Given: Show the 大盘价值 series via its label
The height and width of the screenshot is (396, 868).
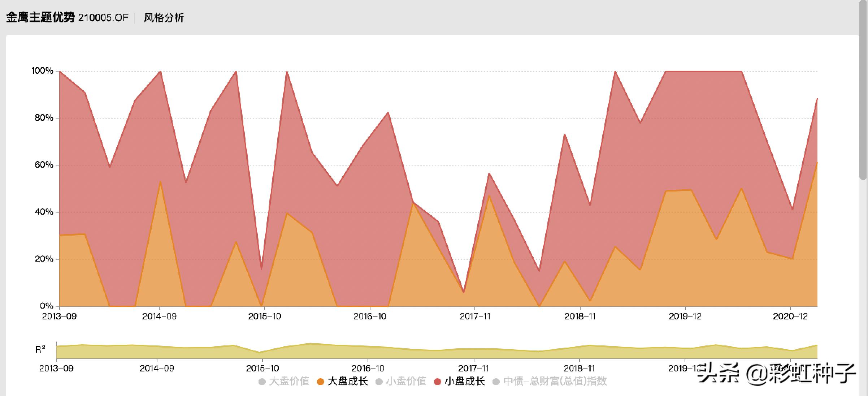Looking at the screenshot, I should coord(289,382).
